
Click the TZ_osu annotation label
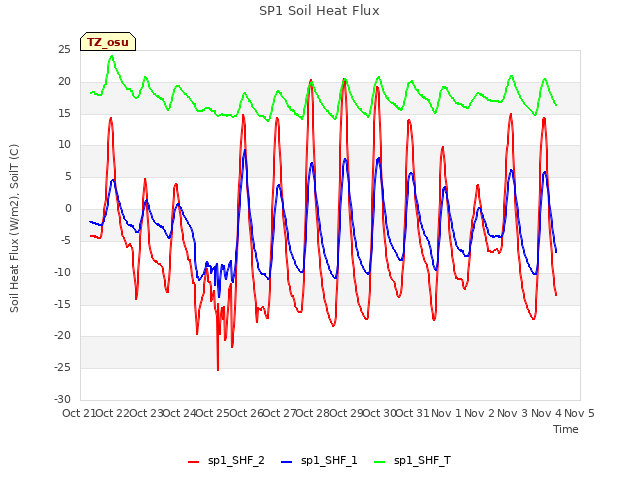108,42
